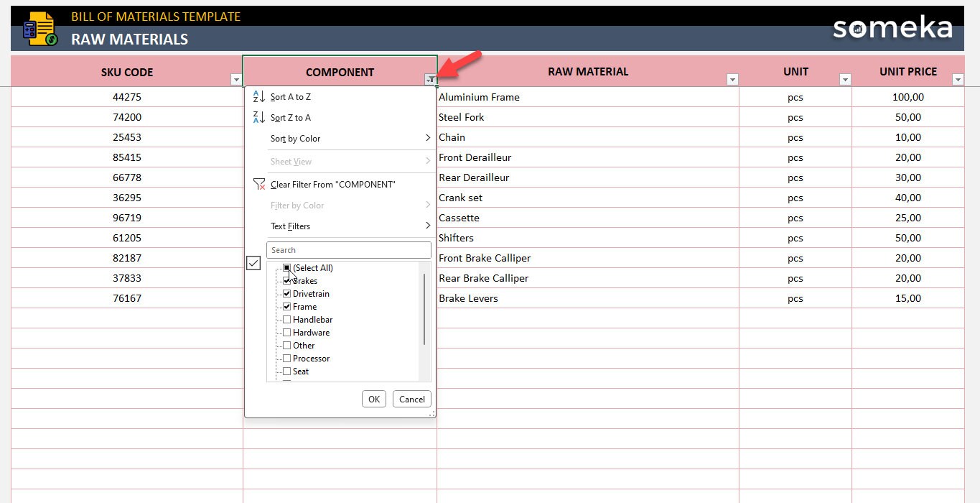This screenshot has width=980, height=503.
Task: Click the RAW MATERIALS heading
Action: [129, 40]
